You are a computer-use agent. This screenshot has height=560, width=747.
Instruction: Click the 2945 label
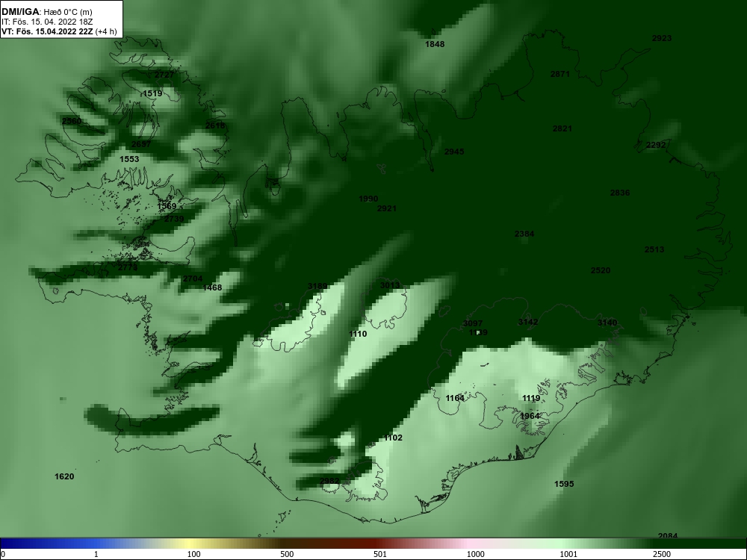tap(454, 152)
